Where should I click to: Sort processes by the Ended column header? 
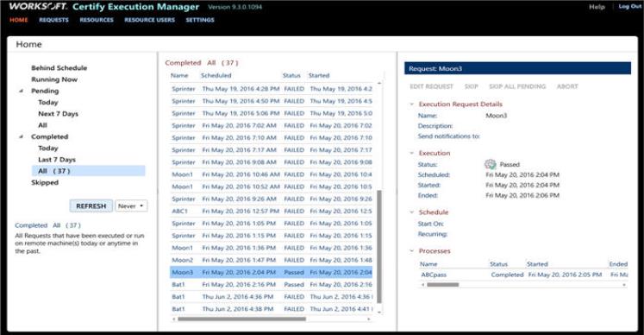(618, 264)
